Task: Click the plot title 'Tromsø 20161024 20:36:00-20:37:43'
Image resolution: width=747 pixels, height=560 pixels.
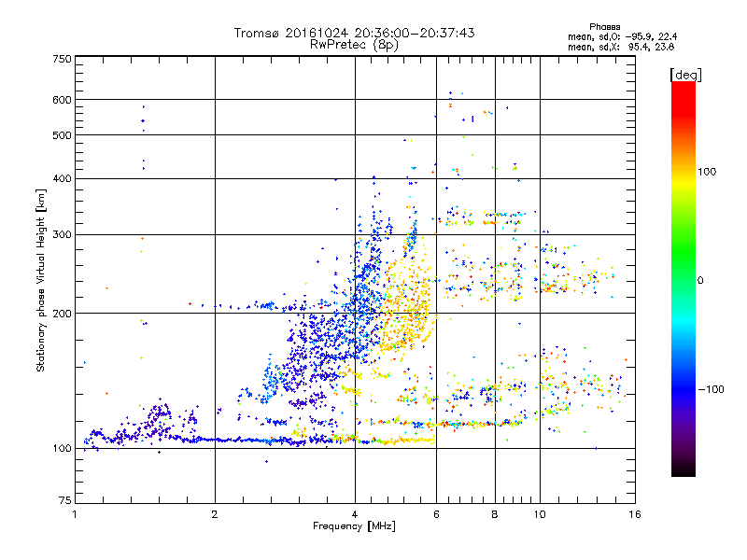Action: pos(354,33)
